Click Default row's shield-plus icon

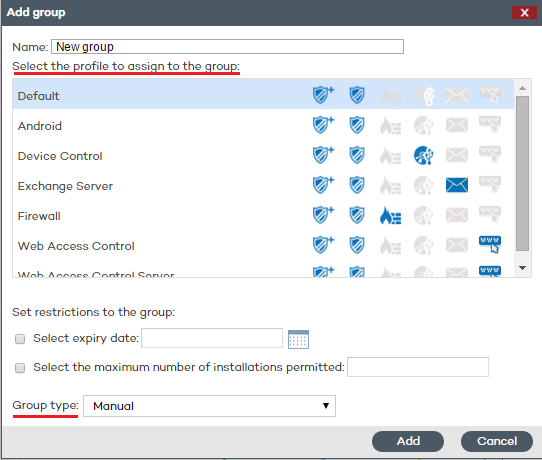click(323, 95)
